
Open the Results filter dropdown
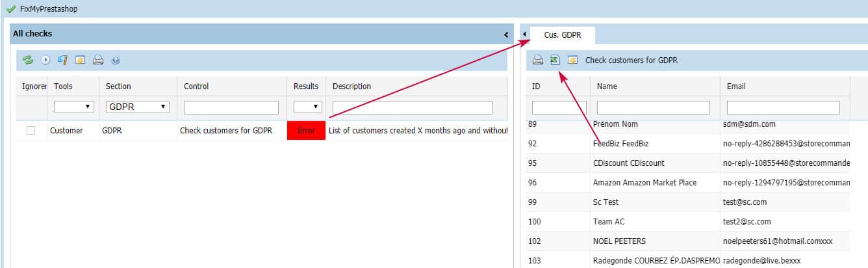[308, 107]
